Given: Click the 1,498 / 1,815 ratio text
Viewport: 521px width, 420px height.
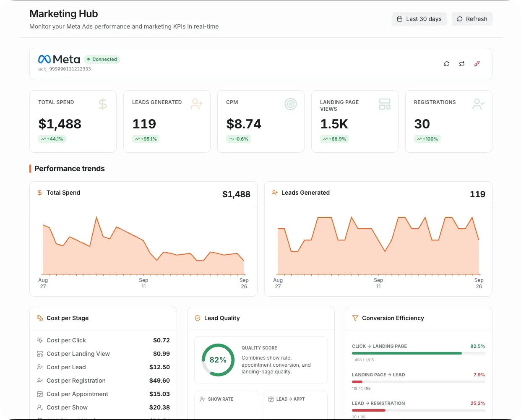Looking at the screenshot, I should point(363,360).
